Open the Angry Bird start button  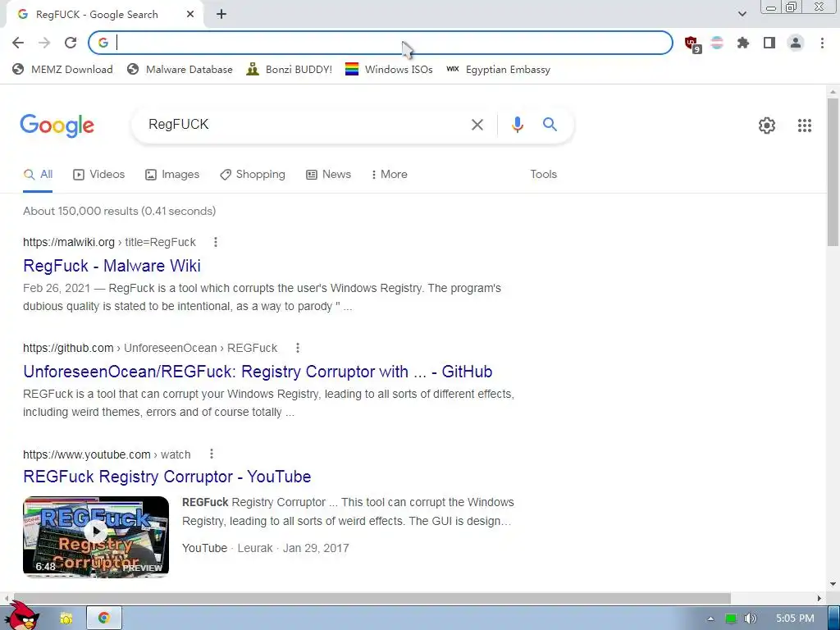(22, 616)
